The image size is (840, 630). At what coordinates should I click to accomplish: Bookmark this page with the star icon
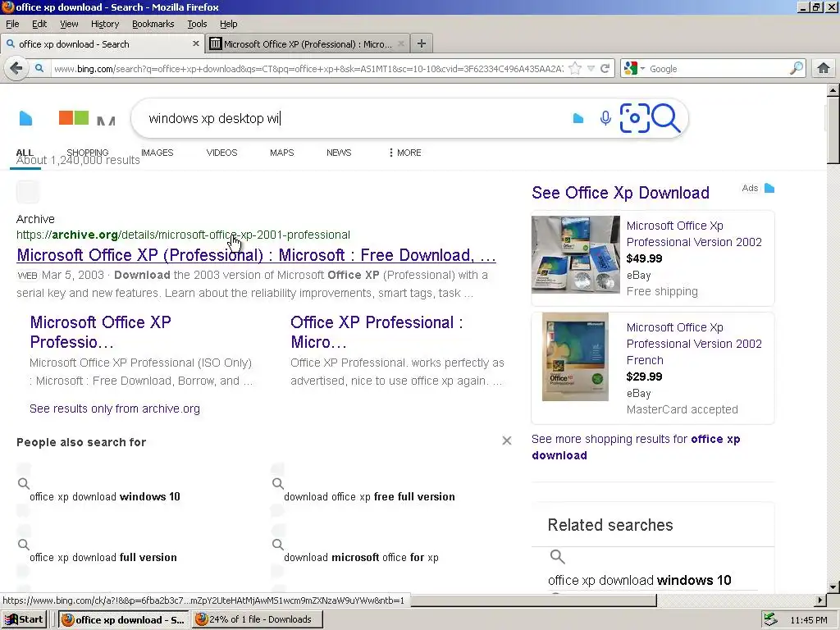(x=575, y=69)
